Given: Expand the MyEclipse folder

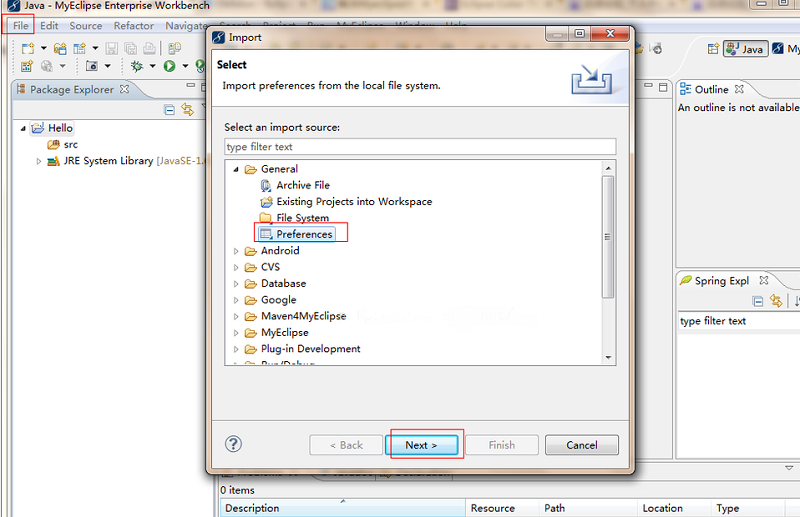Looking at the screenshot, I should [x=236, y=333].
